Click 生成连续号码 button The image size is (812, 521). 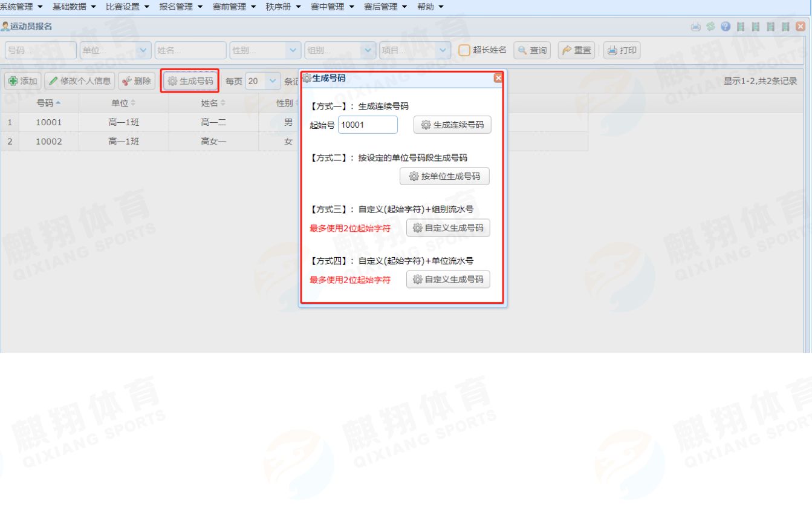pos(452,125)
